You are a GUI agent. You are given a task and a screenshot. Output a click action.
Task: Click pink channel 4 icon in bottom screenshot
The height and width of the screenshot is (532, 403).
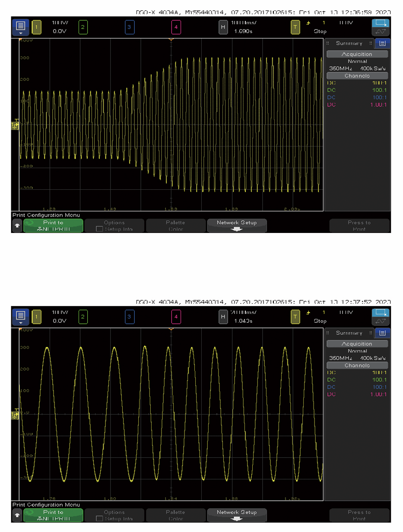(176, 317)
